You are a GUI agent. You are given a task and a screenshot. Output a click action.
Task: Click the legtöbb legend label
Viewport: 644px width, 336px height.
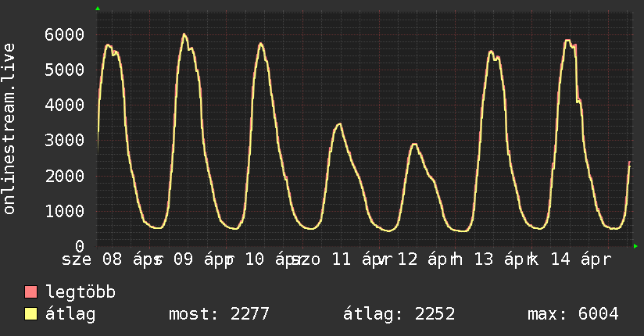(80, 292)
